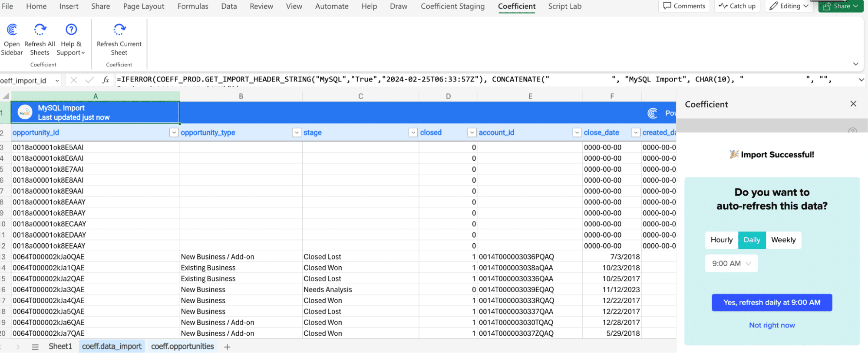Select column E header
The image size is (868, 353).
[x=530, y=96]
